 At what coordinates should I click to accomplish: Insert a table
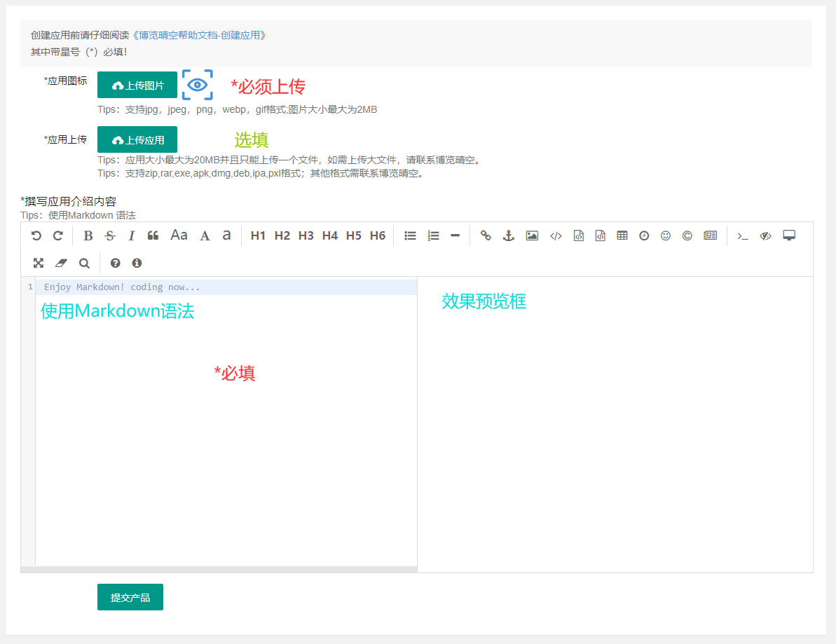[x=622, y=235]
